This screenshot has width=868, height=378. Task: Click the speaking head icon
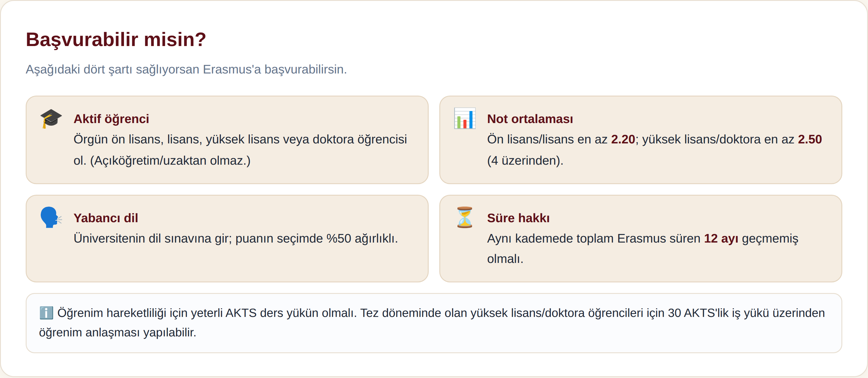(51, 217)
